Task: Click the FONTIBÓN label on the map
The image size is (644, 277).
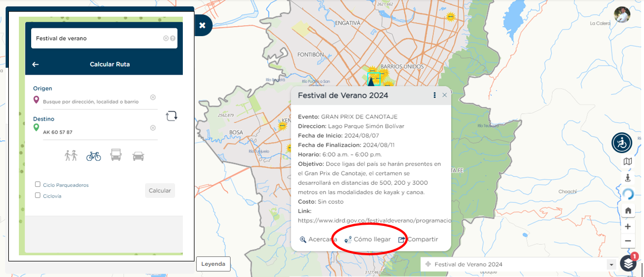Action: [311, 55]
